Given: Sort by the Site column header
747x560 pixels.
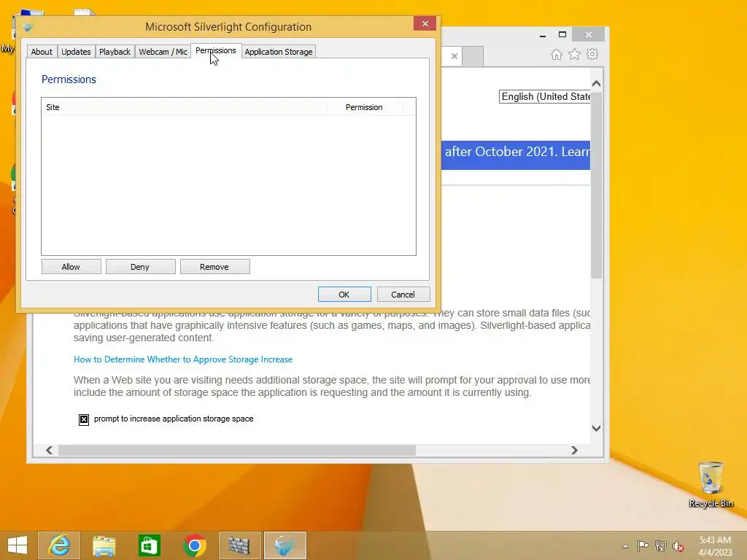Looking at the screenshot, I should click(183, 107).
